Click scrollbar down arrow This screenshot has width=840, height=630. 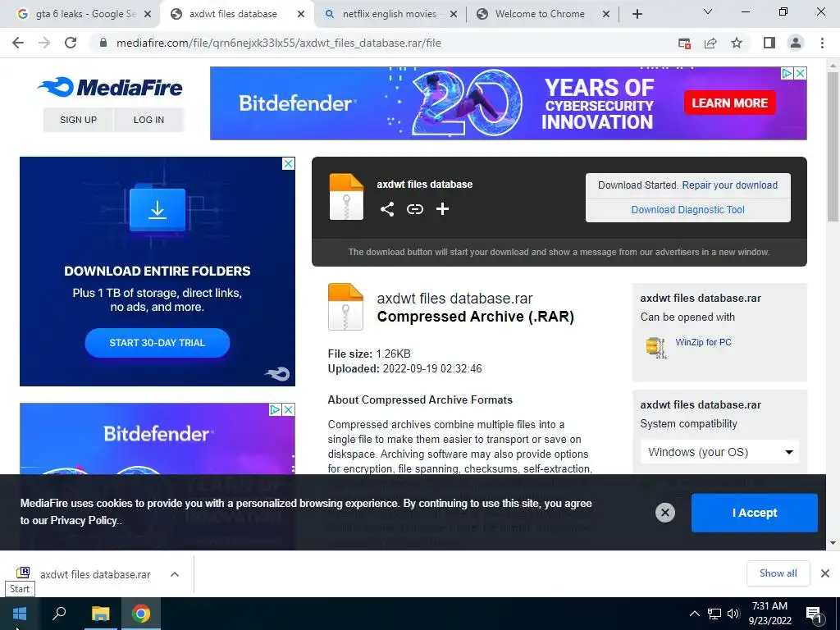[x=833, y=543]
